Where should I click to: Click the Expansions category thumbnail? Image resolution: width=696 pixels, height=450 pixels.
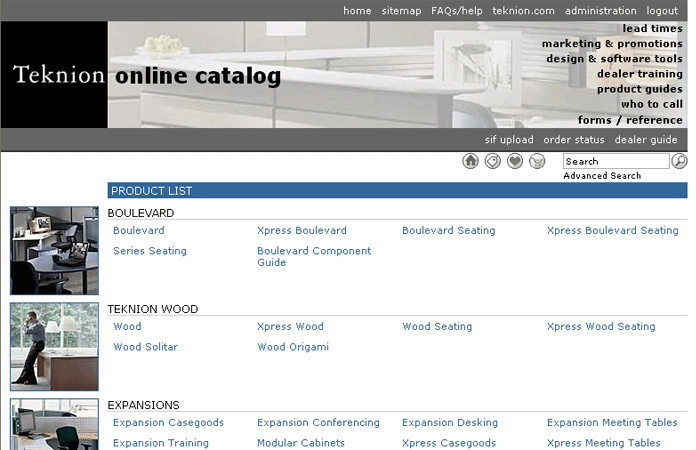coord(54,424)
